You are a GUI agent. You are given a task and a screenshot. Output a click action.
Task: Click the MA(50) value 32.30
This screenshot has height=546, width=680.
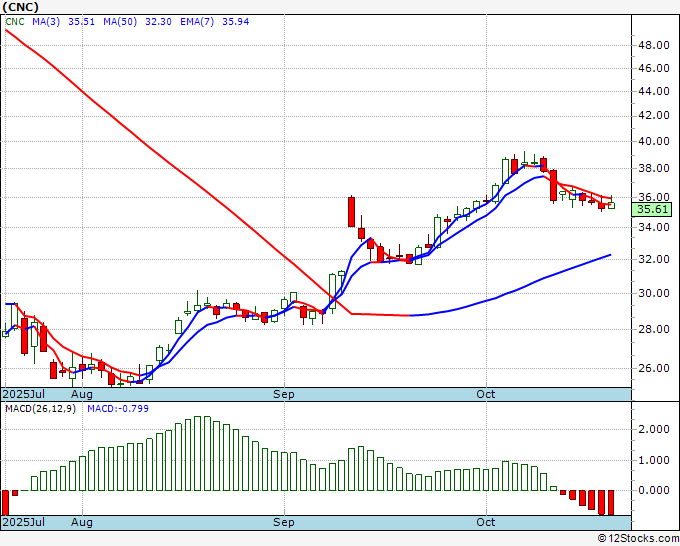tap(158, 22)
